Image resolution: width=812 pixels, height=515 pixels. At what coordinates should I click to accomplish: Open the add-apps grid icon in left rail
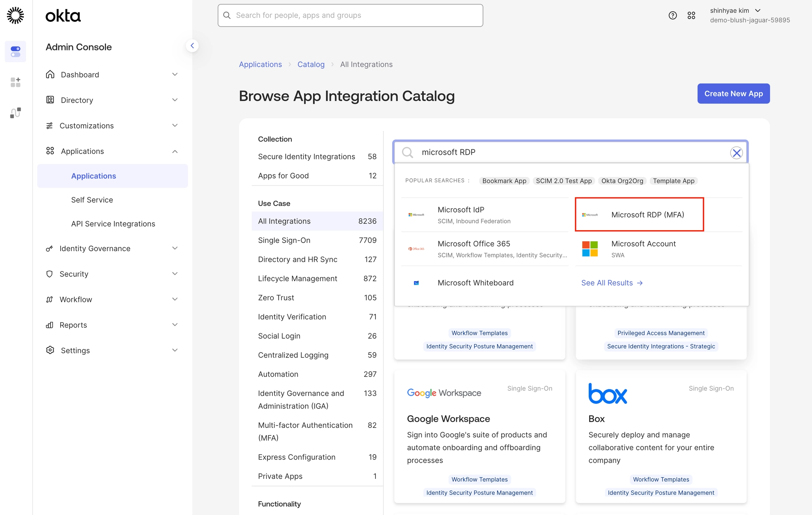click(x=15, y=82)
